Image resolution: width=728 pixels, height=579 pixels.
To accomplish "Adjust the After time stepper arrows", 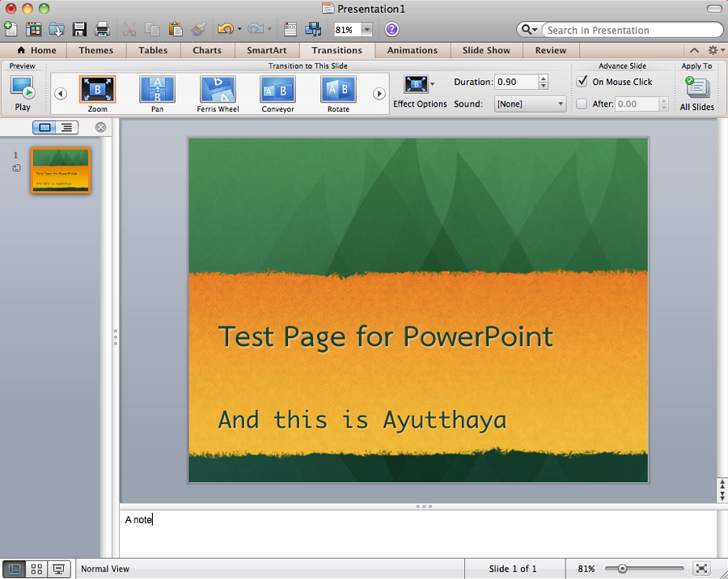I will coord(664,104).
